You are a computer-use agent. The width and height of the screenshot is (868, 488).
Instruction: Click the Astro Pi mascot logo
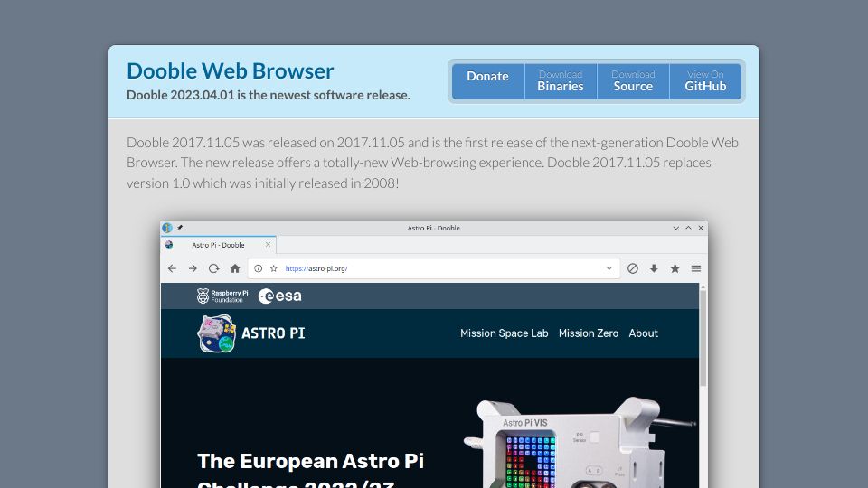pos(216,333)
